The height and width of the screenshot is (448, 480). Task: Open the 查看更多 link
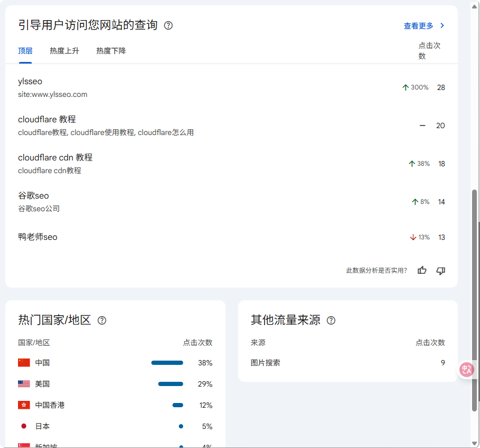pos(418,25)
